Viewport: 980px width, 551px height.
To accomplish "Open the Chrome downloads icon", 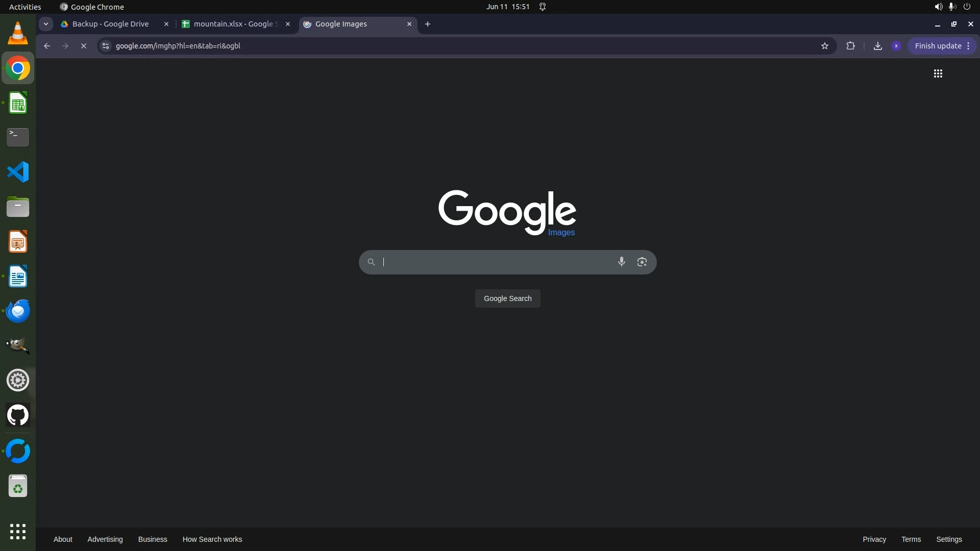I will [x=877, y=46].
